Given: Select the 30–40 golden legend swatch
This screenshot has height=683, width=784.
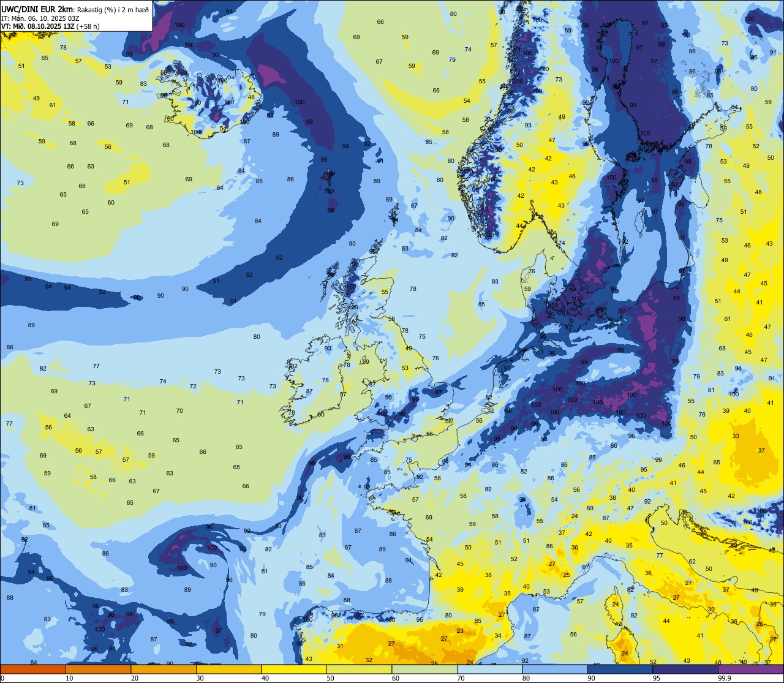Looking at the screenshot, I should tap(228, 669).
